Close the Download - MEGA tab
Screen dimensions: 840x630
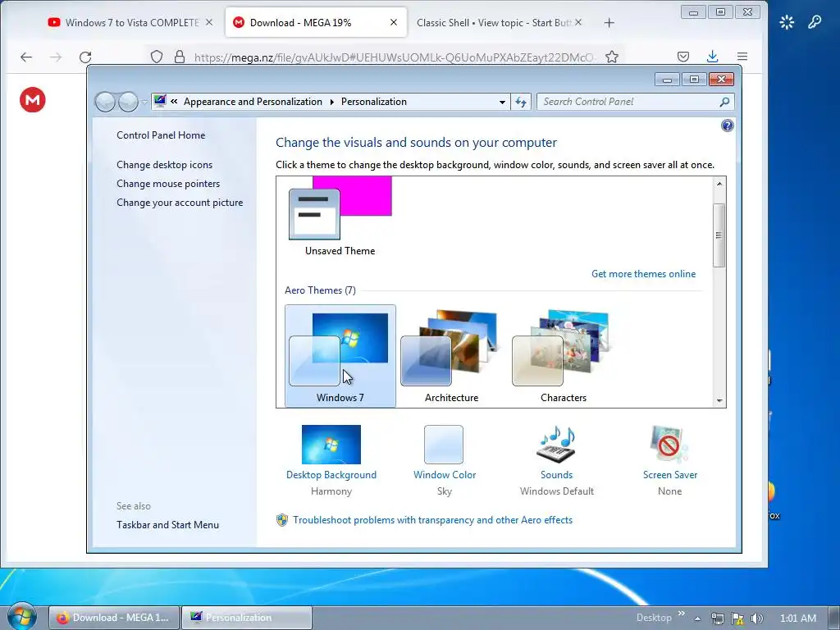tap(394, 22)
